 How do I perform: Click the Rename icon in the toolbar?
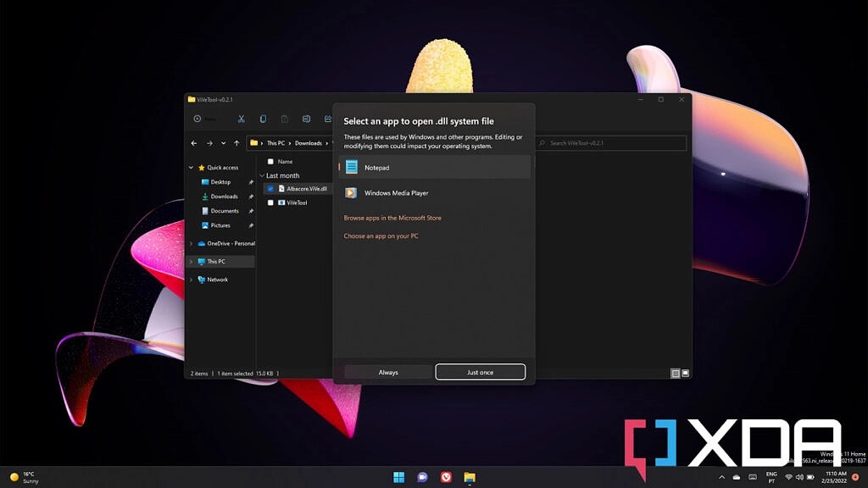click(306, 119)
